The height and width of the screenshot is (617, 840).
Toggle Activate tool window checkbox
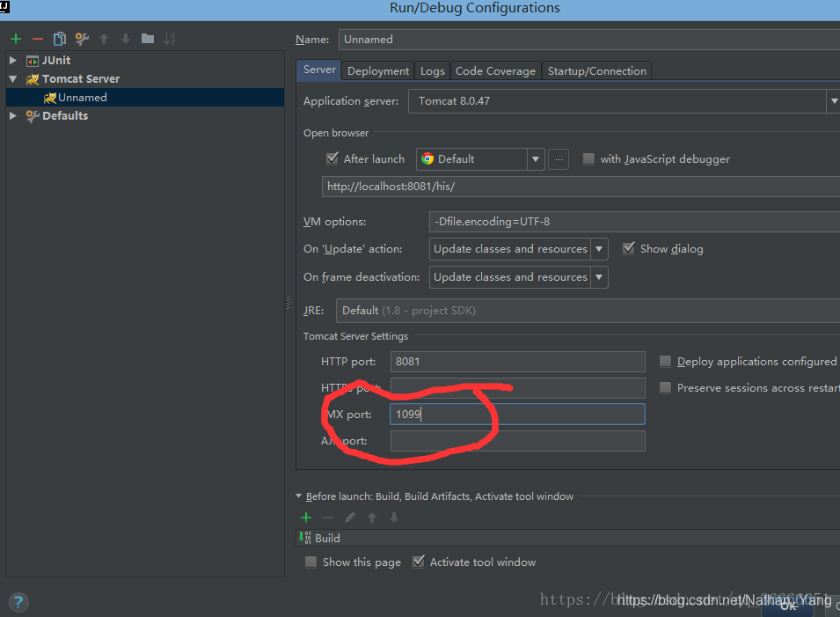(x=419, y=562)
